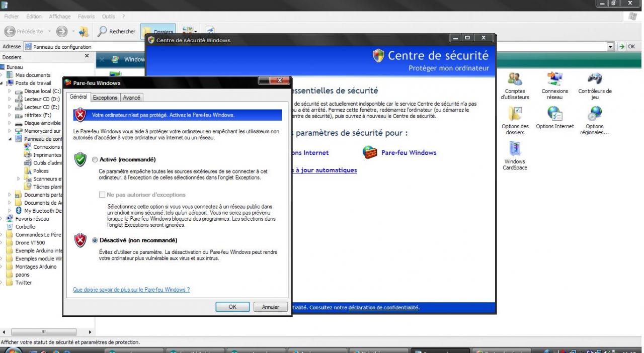This screenshot has width=644, height=353.
Task: Expand rétritex (F:) tree node
Action: (x=10, y=115)
